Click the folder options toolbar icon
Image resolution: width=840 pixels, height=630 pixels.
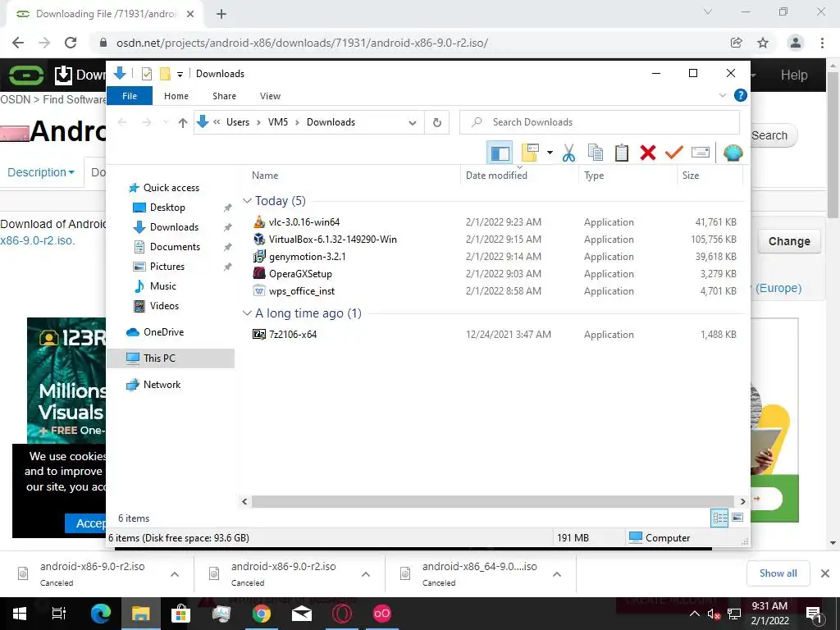coord(530,153)
